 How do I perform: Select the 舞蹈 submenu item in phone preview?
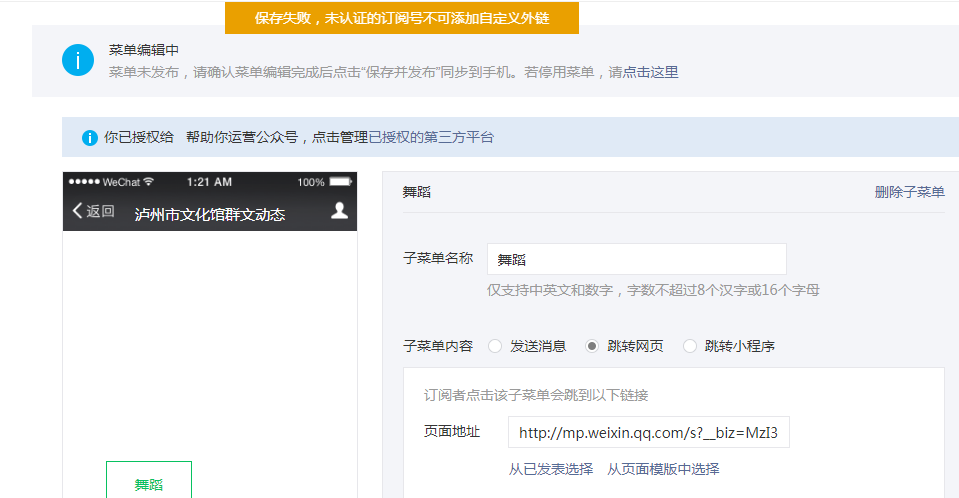149,480
